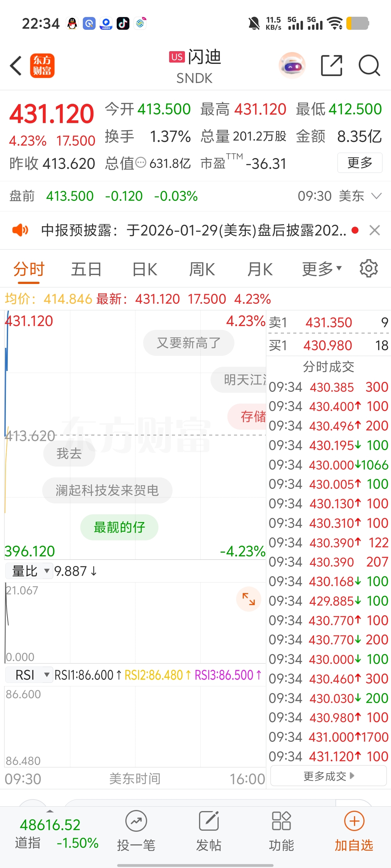Tap the 431.000 1700 trade row
This screenshot has width=391, height=868.
[329, 737]
